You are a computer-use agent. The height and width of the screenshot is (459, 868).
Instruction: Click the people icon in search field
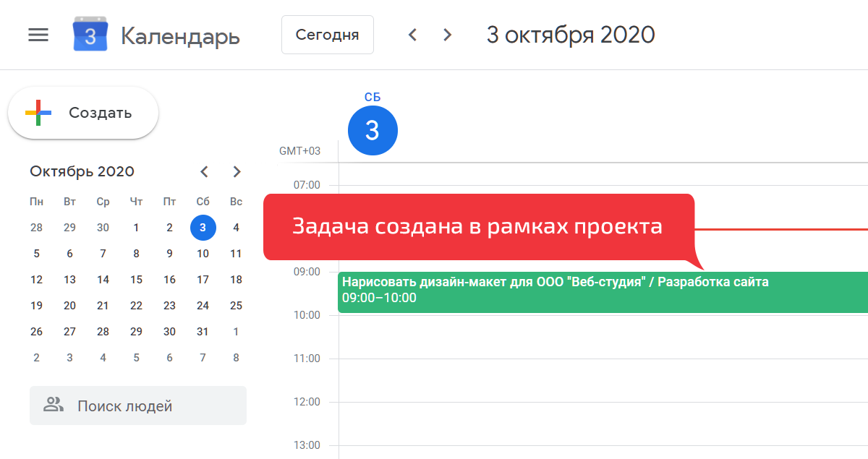54,405
